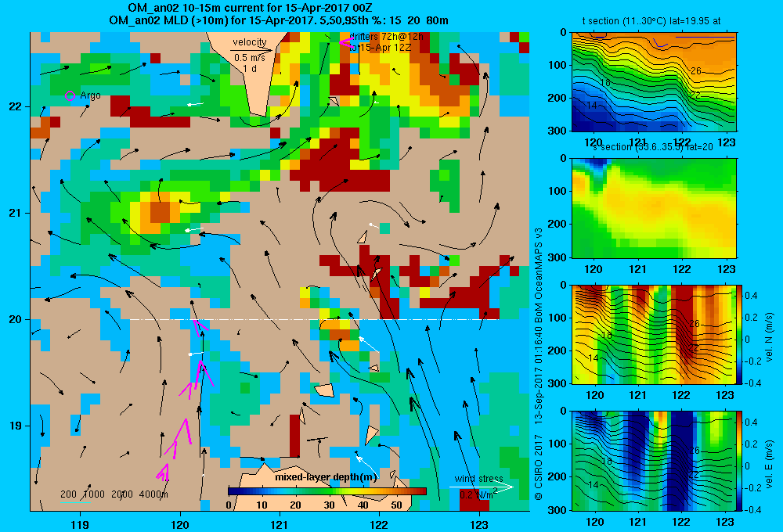
Task: Open the salinity section plot
Action: point(654,208)
